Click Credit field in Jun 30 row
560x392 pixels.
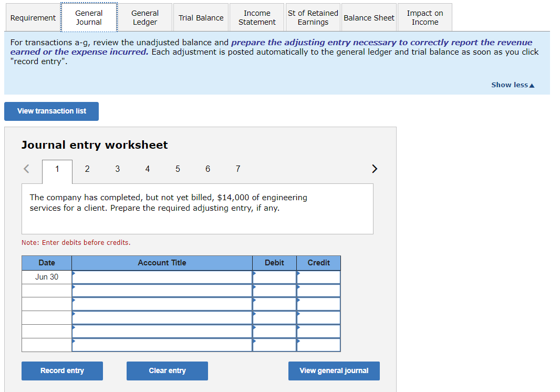point(318,277)
